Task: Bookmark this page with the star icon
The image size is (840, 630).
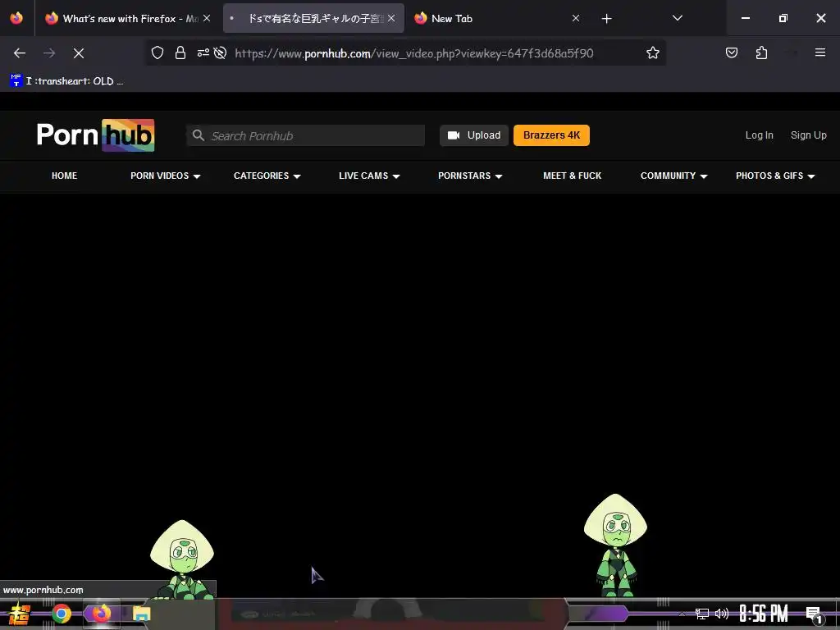Action: pyautogui.click(x=652, y=52)
